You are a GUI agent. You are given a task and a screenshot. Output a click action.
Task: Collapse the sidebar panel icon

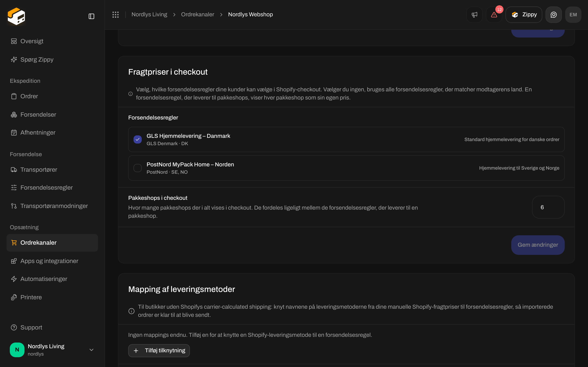pos(91,16)
